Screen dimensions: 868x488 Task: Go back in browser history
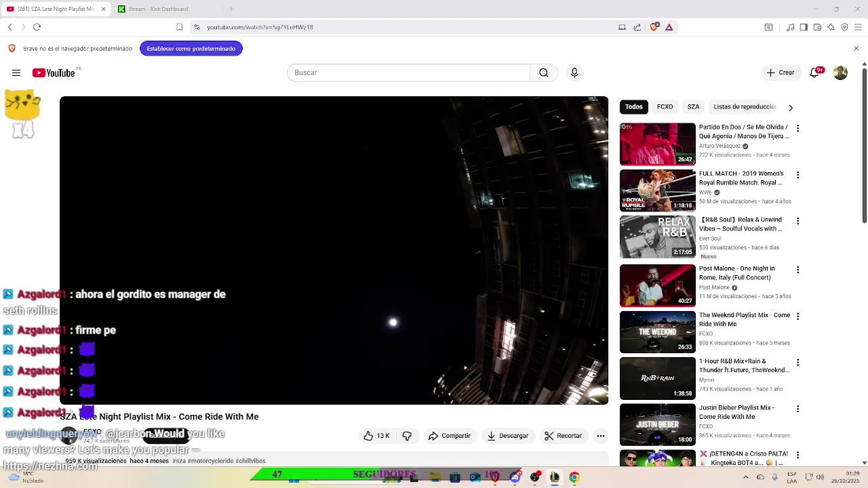pos(9,27)
